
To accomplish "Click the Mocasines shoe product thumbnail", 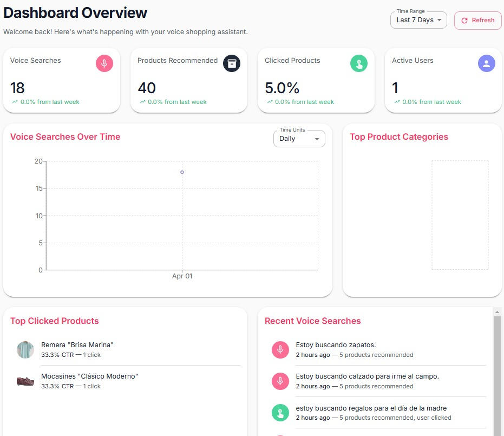I will pos(25,381).
